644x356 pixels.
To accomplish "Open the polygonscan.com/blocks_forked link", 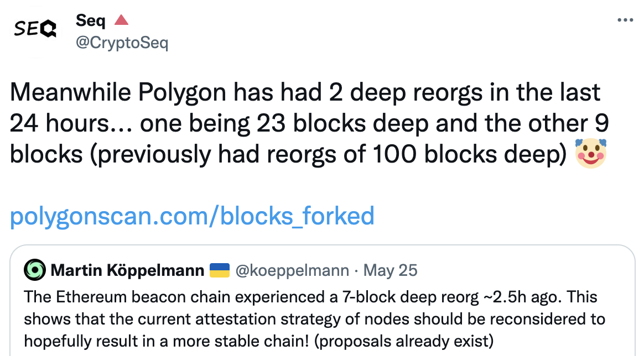I will pyautogui.click(x=192, y=216).
